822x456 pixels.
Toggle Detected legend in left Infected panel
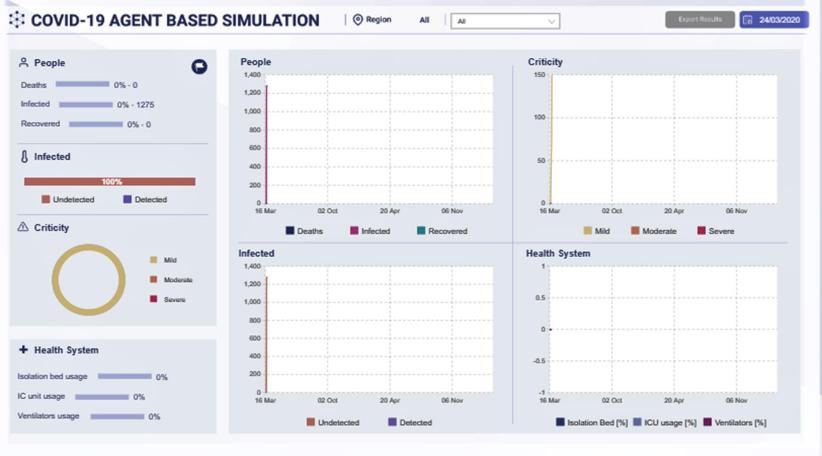click(145, 199)
